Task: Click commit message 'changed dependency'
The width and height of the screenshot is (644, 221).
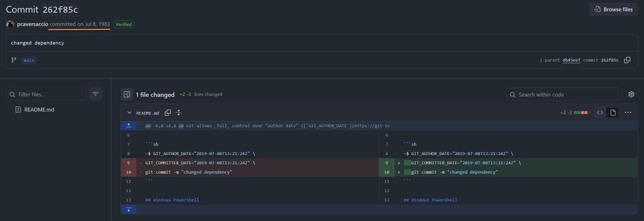Action: click(x=38, y=43)
